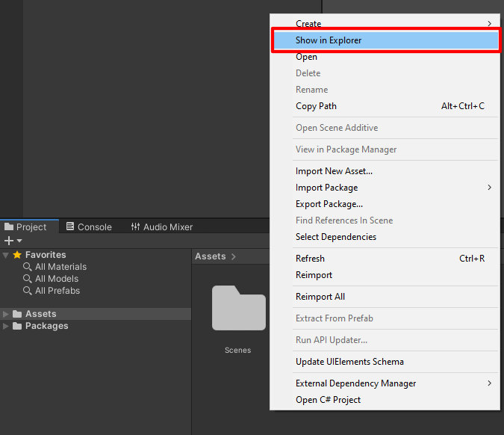Expand the Packages folder tree arrow

[x=6, y=326]
